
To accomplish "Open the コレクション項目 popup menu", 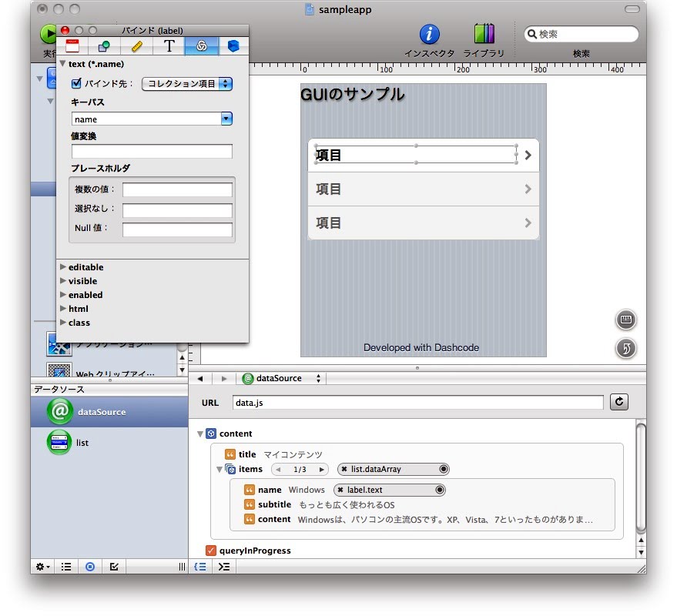I will [187, 84].
